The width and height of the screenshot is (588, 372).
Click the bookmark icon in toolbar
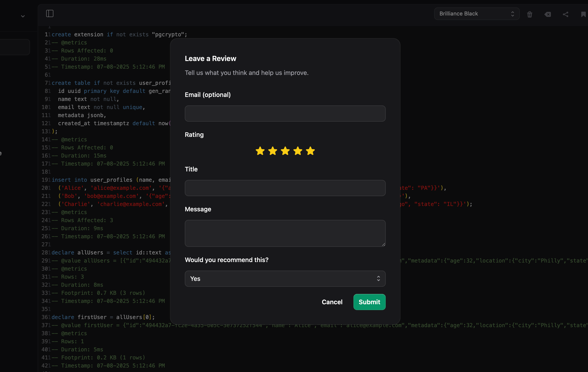pyautogui.click(x=583, y=14)
